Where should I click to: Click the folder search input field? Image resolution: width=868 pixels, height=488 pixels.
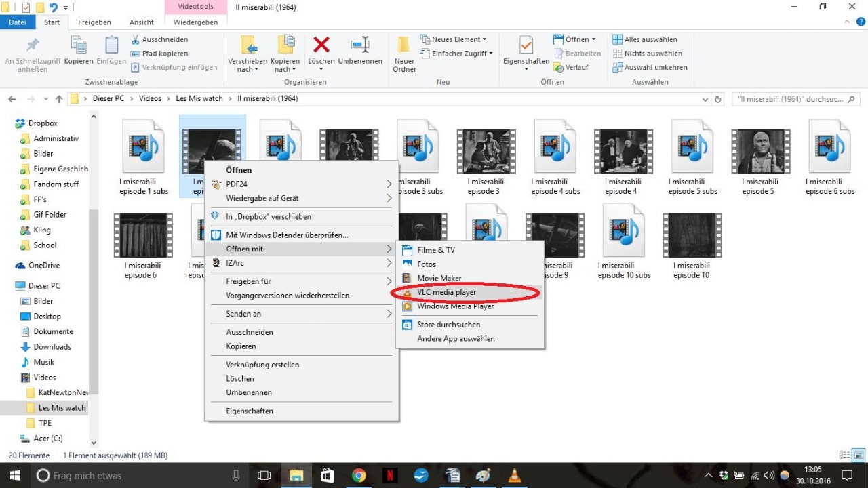pos(796,99)
